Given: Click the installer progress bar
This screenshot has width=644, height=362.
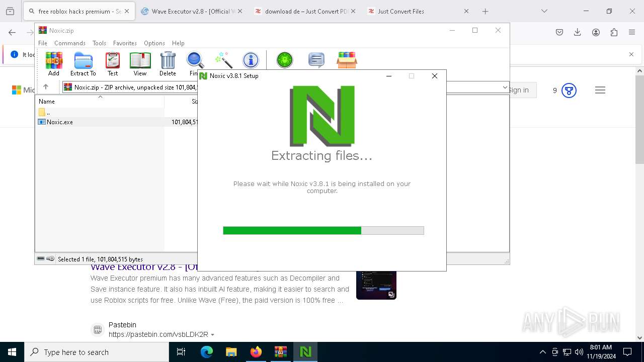Looking at the screenshot, I should [324, 230].
